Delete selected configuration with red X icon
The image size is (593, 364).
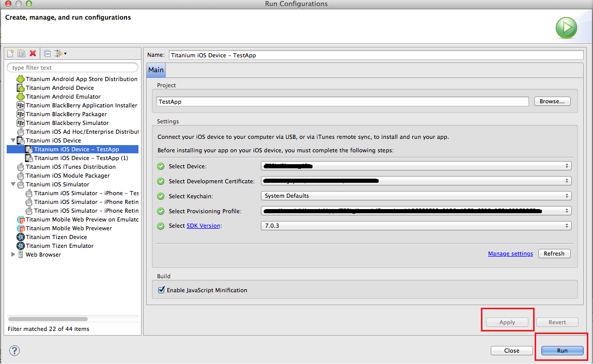pos(33,53)
